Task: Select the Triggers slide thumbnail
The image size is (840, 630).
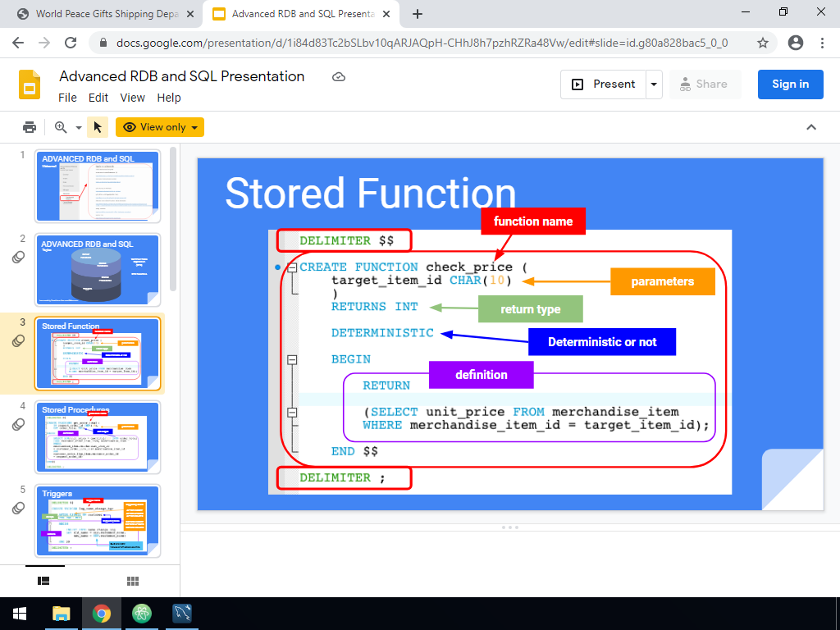Action: (x=98, y=521)
